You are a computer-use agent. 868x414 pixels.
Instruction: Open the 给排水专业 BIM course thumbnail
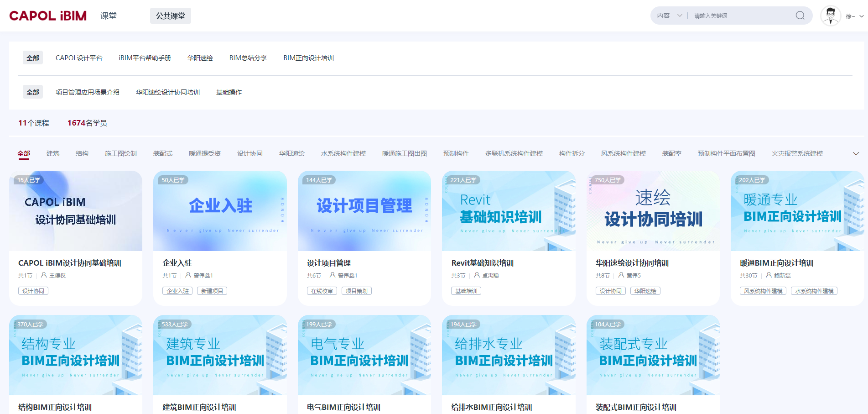[509, 355]
